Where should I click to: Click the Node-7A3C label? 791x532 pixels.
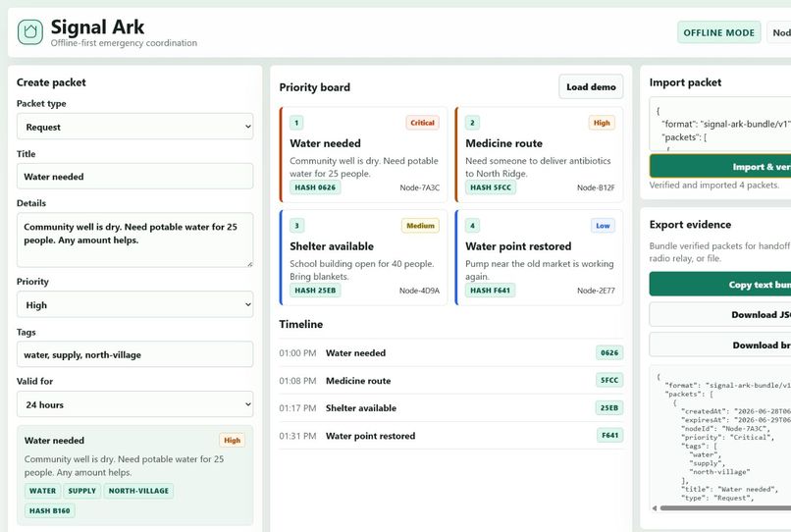tap(420, 187)
